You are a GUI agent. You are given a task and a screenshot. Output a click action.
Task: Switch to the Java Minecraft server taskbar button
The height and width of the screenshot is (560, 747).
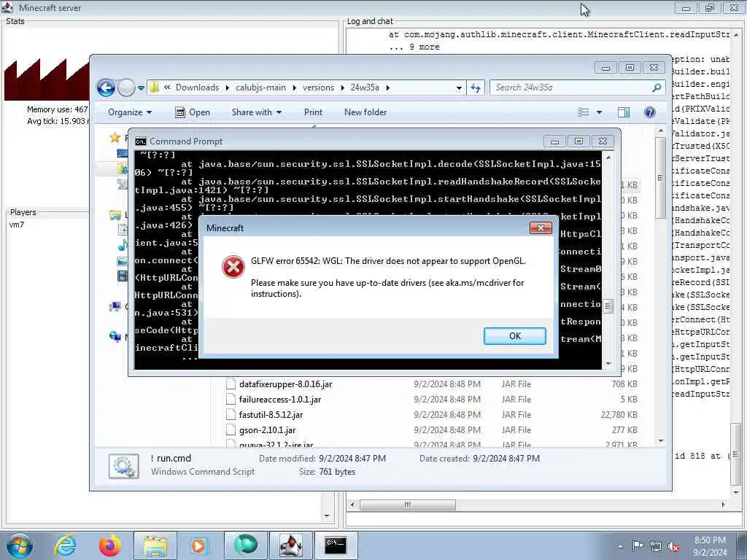290,545
